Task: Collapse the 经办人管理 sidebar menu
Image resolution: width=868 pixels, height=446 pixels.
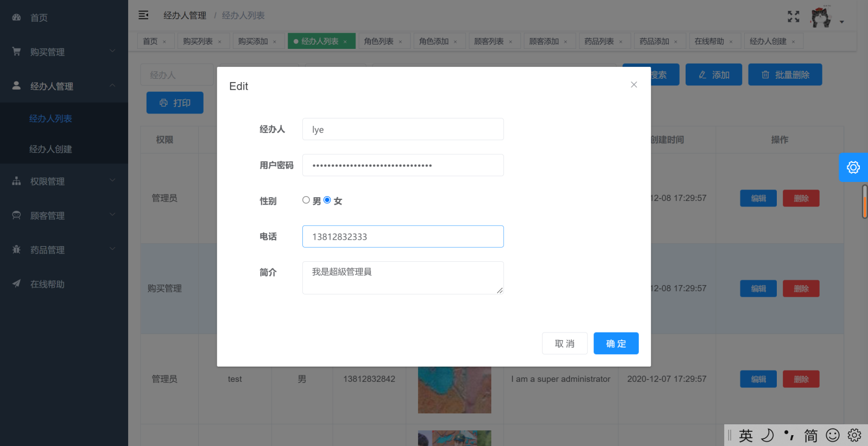Action: point(64,86)
